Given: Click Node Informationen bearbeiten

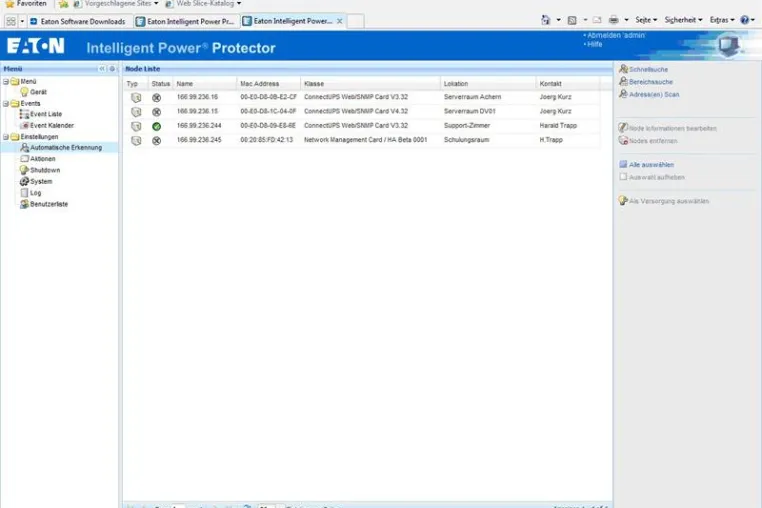Looking at the screenshot, I should pyautogui.click(x=667, y=128).
